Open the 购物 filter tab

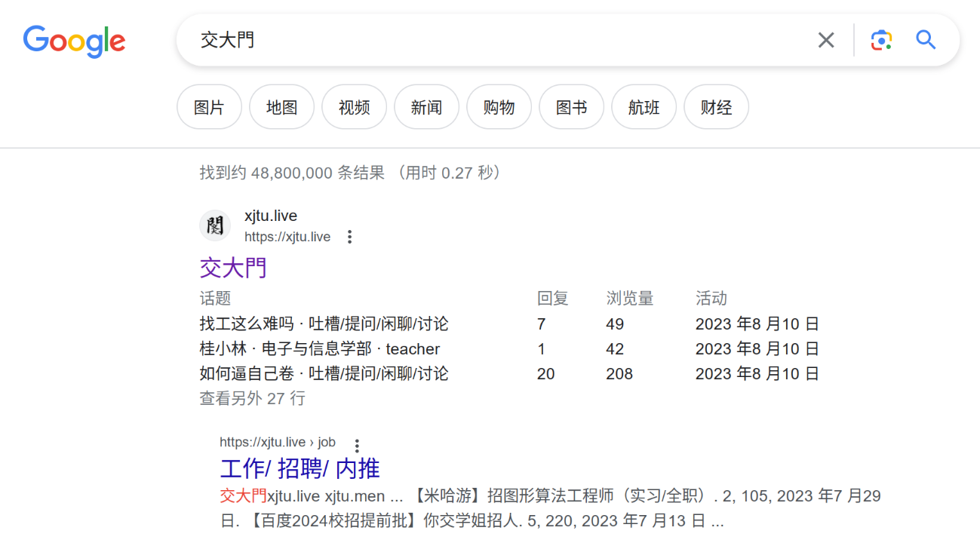pyautogui.click(x=499, y=107)
